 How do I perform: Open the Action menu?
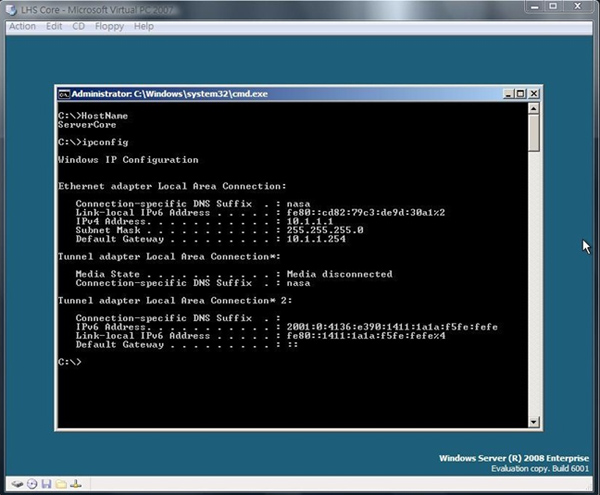pyautogui.click(x=22, y=26)
